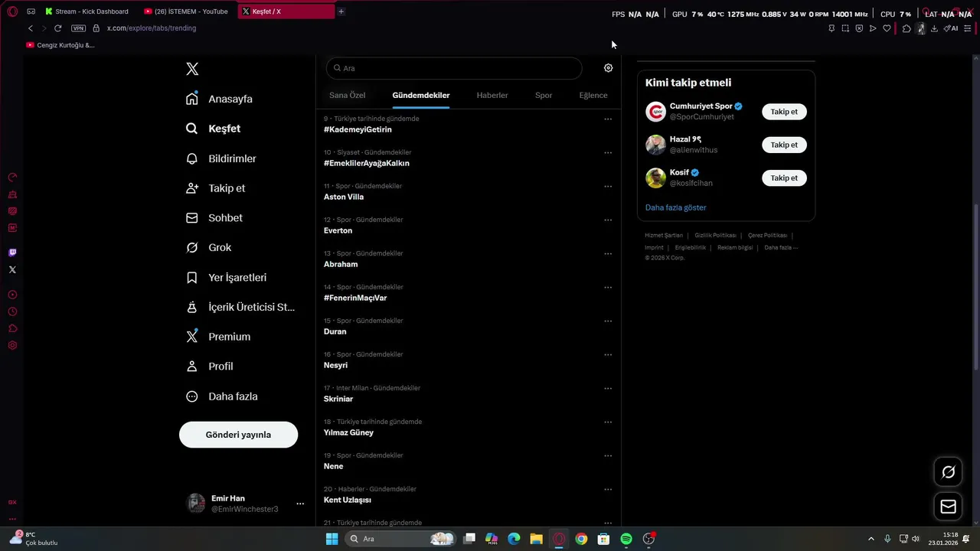Open the floating Grok icon button
This screenshot has width=980, height=551.
click(948, 472)
